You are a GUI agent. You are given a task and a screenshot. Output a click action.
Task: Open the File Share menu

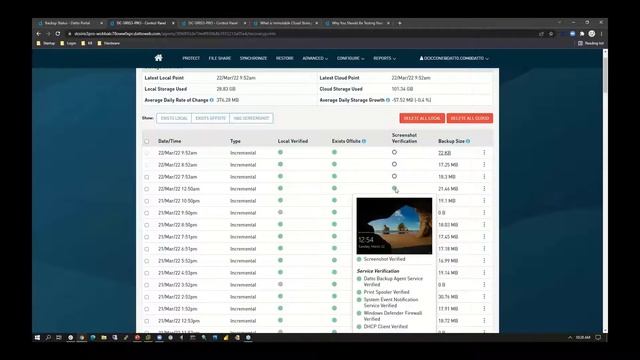pos(220,58)
